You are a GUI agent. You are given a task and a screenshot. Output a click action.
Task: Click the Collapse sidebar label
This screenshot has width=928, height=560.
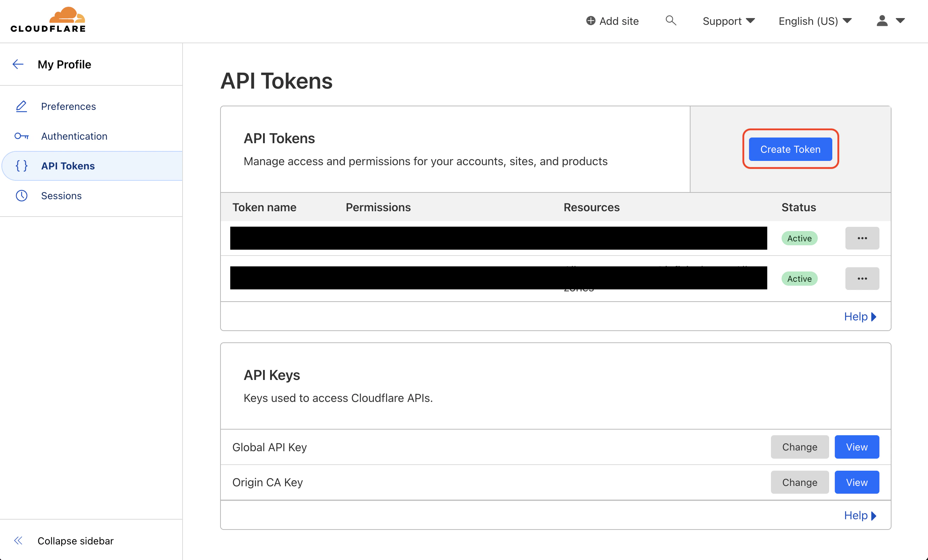pyautogui.click(x=75, y=541)
